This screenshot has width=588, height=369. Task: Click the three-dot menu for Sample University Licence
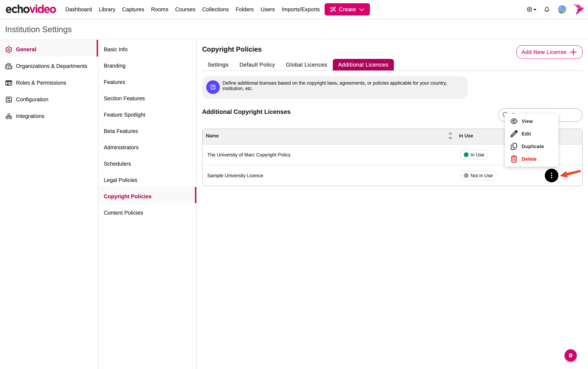coord(551,175)
